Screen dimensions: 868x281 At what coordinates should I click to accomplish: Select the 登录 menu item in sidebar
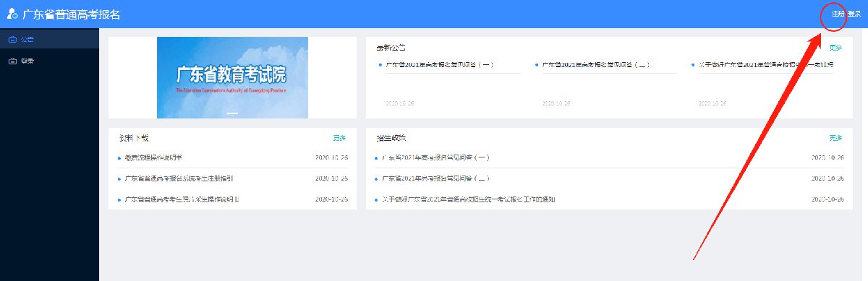click(49, 61)
